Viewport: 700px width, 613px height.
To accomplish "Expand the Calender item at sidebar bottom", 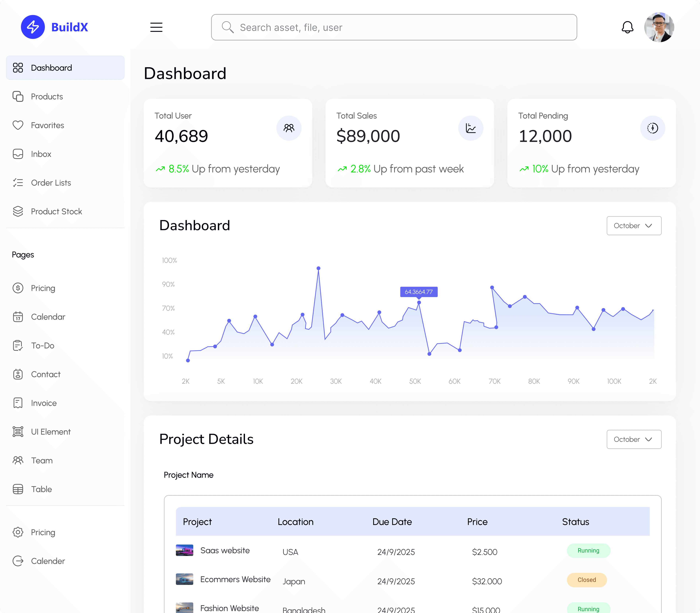I will [48, 561].
